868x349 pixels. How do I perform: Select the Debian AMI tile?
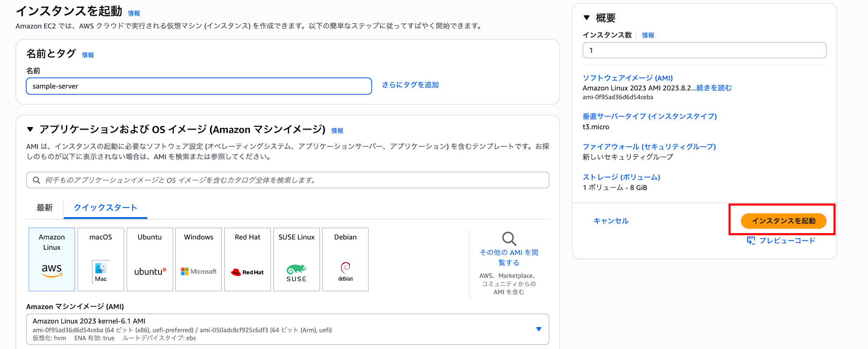(345, 259)
